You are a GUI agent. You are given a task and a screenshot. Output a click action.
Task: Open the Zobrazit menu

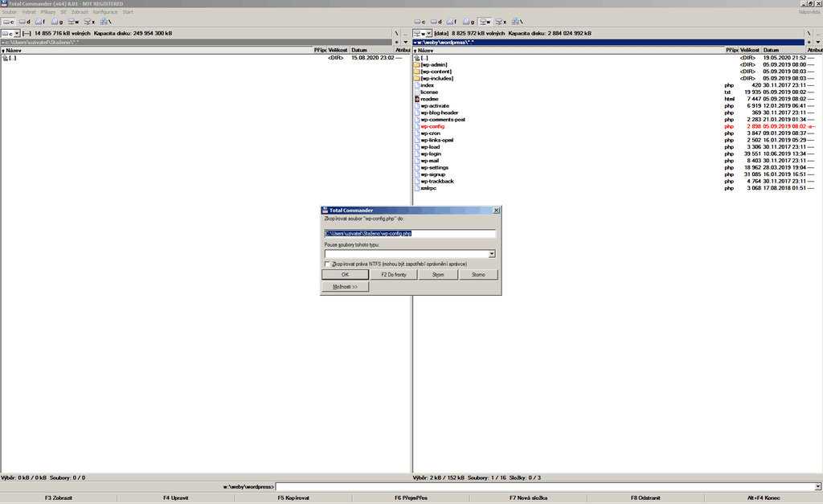80,11
